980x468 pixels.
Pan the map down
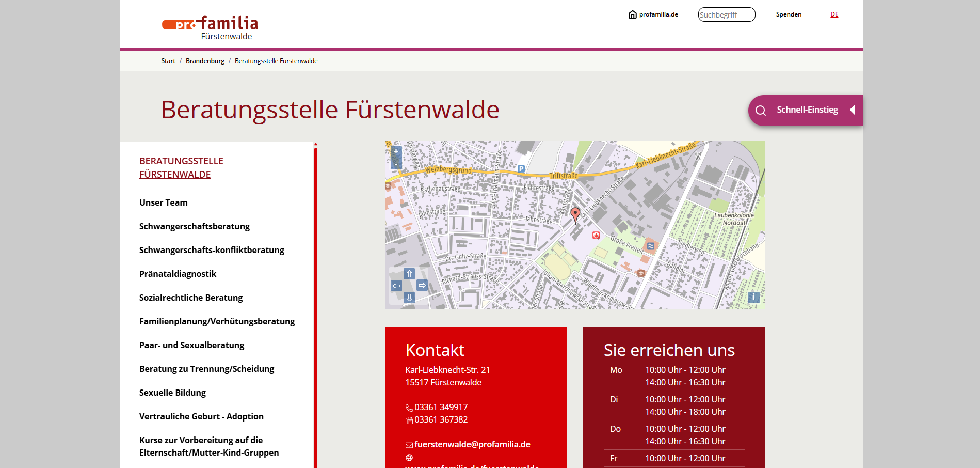pyautogui.click(x=409, y=298)
